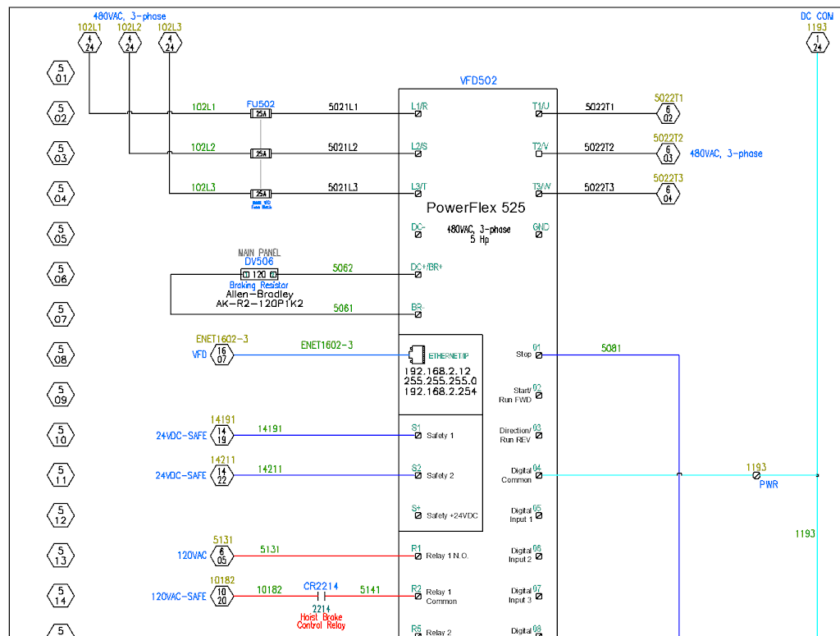Click the 25A fuse on wire 102L2
840x636 pixels.
pos(261,153)
